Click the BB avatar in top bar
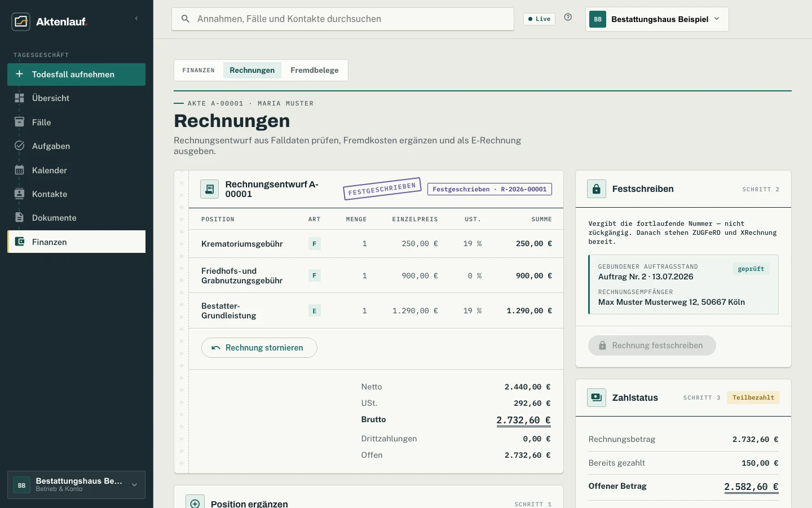 click(x=598, y=19)
